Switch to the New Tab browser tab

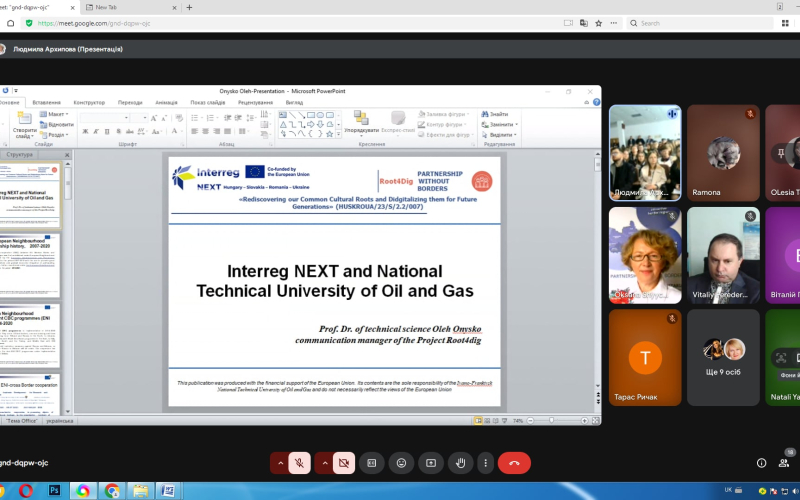131,7
